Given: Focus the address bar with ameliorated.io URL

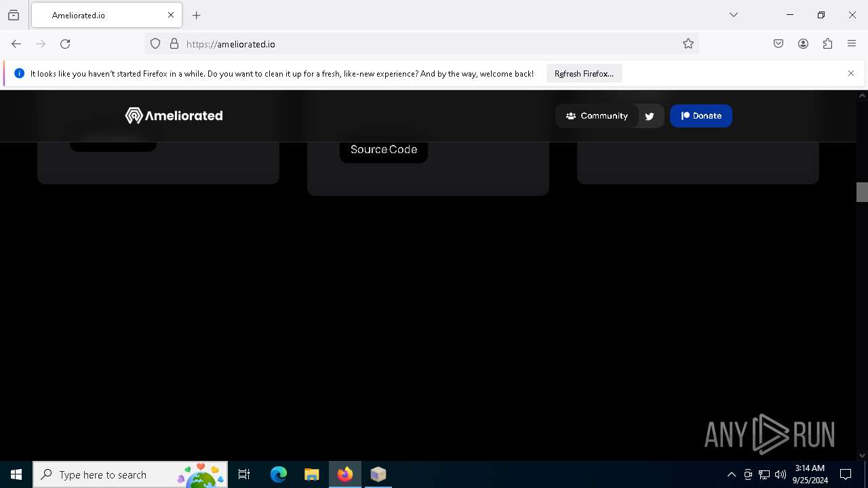Looking at the screenshot, I should (420, 44).
